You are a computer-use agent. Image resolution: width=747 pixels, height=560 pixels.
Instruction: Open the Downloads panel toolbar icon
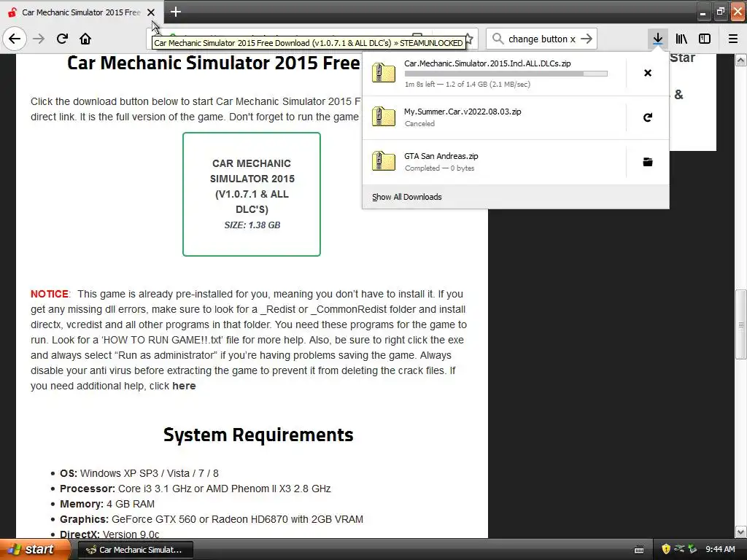point(657,39)
